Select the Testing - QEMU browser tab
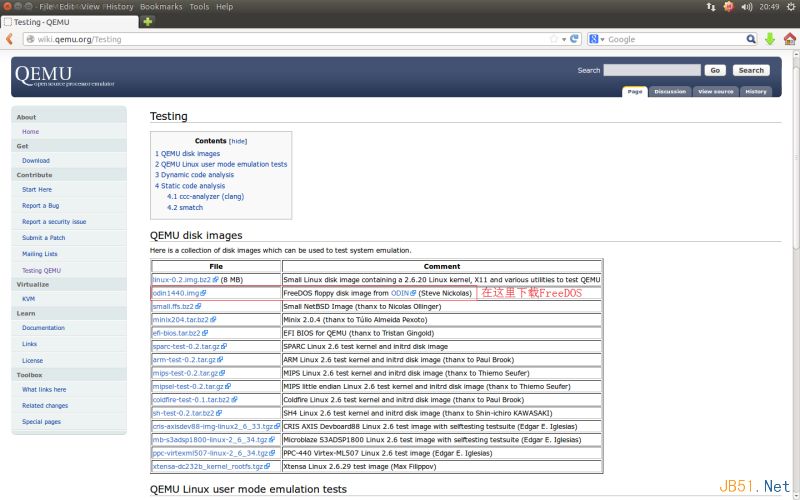The image size is (800, 500). click(69, 22)
